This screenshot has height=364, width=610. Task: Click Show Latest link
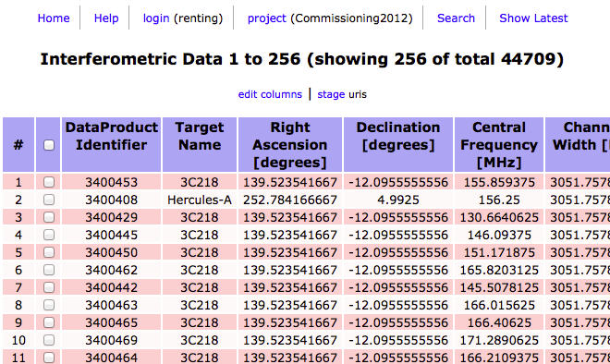point(533,18)
